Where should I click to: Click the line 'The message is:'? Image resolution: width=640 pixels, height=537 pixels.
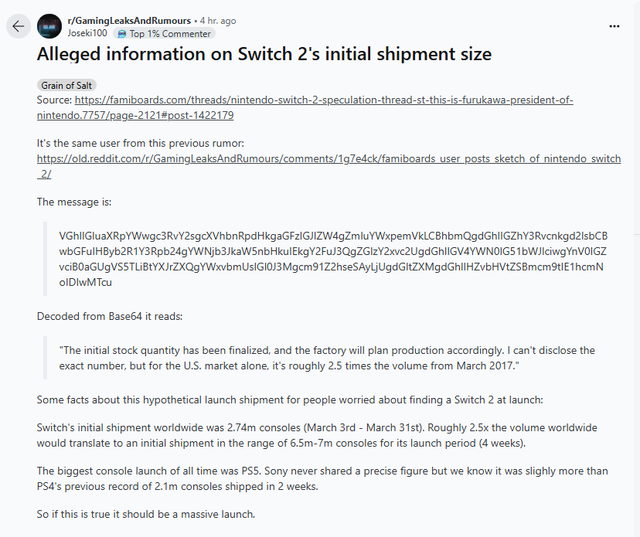click(x=74, y=202)
